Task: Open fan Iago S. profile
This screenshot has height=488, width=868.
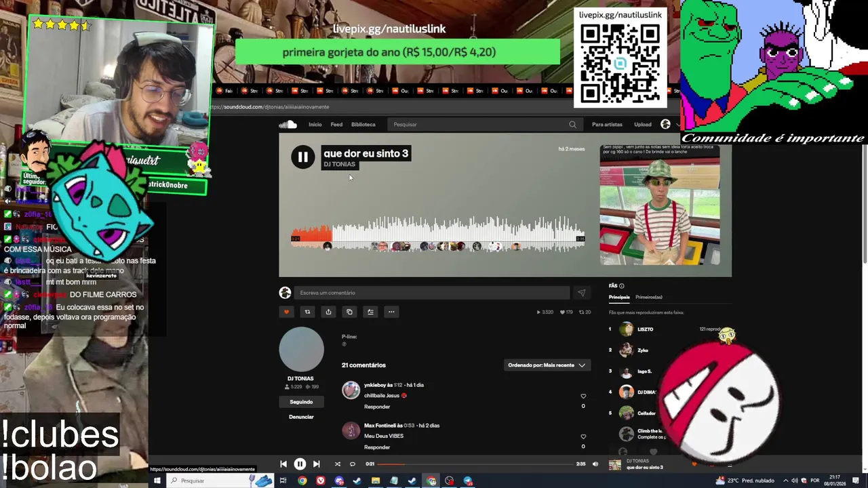Action: pos(644,371)
